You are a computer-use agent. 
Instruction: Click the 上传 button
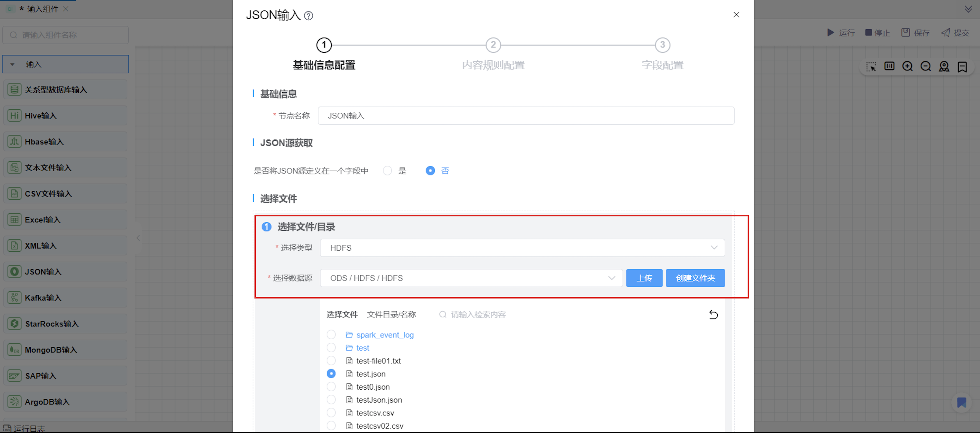click(644, 278)
